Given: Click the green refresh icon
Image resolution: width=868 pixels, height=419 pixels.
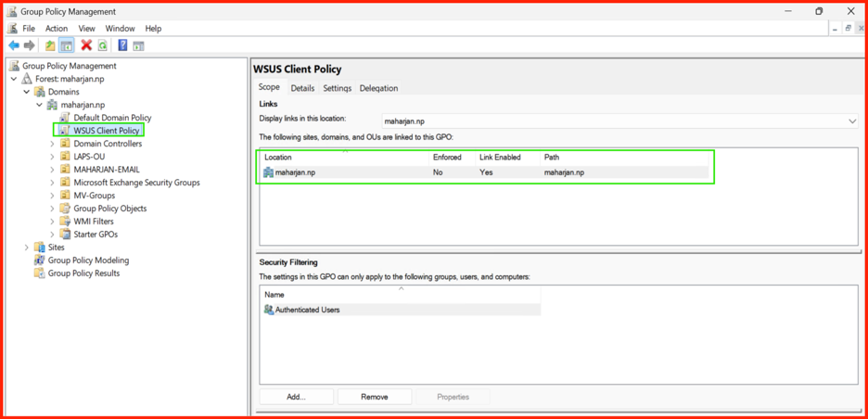Looking at the screenshot, I should tap(102, 45).
